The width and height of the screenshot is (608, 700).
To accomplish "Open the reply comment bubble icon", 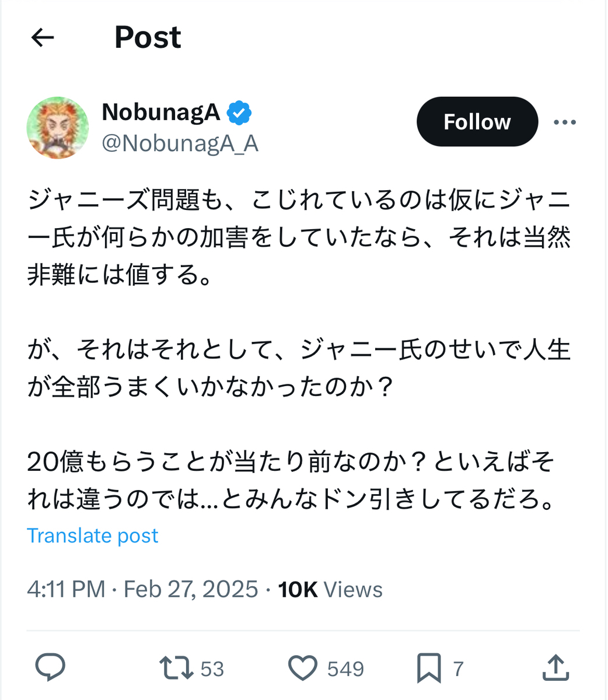I will click(x=50, y=668).
